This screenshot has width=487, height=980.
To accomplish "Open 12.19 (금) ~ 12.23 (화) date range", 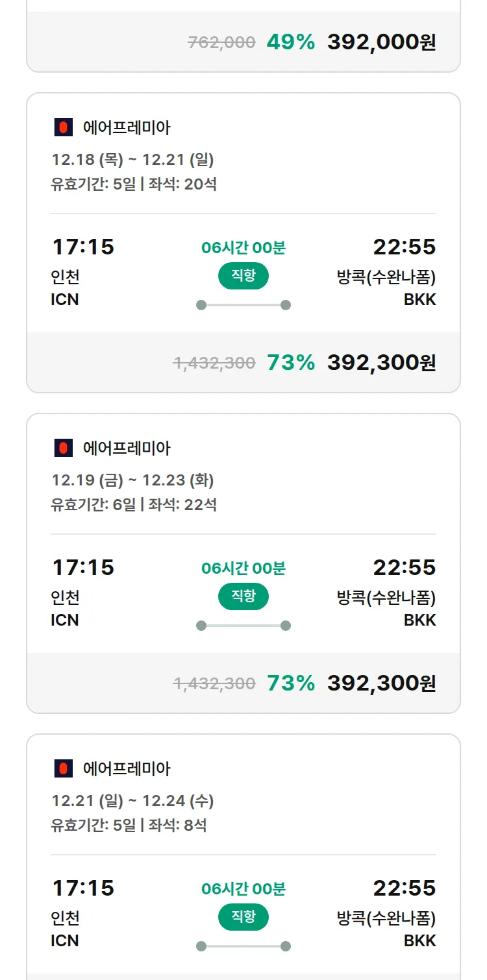I will (x=132, y=480).
